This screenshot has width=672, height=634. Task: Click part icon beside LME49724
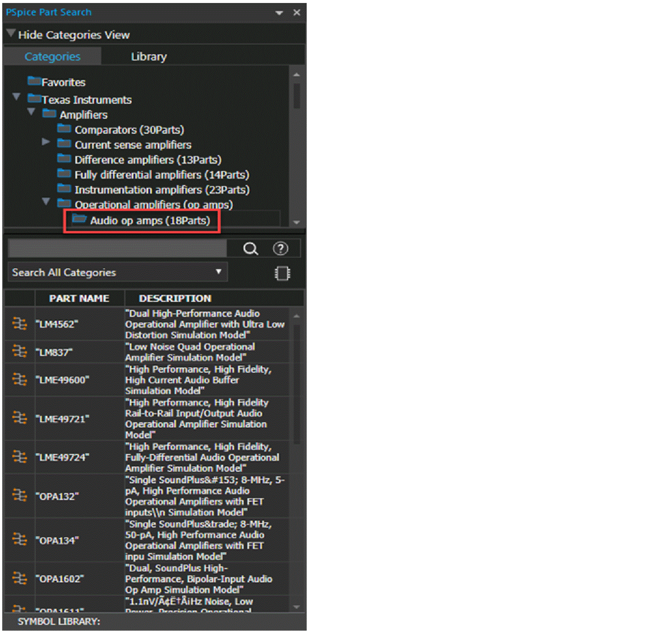(x=19, y=457)
